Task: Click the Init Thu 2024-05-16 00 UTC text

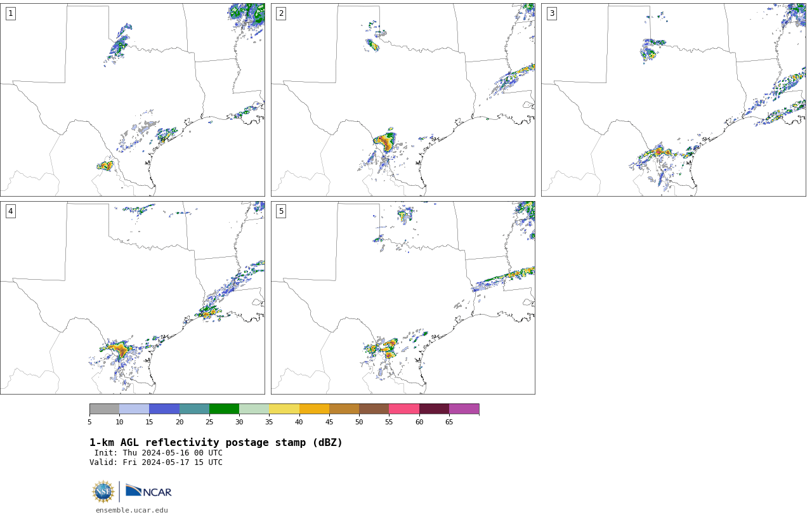Action: (159, 453)
